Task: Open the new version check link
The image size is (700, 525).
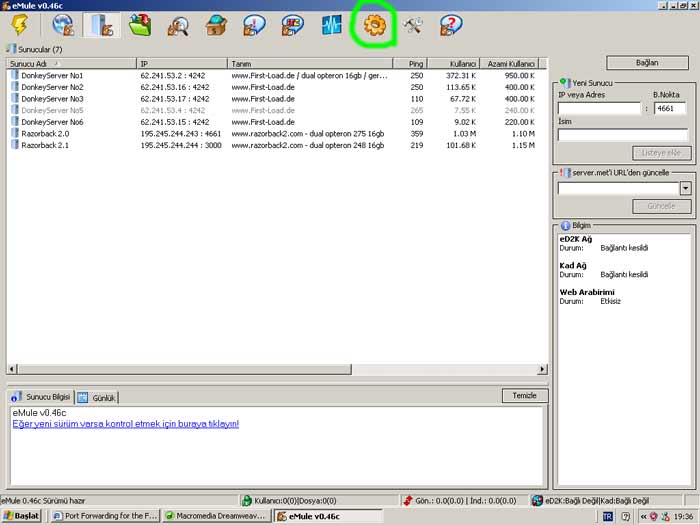Action: pos(125,424)
